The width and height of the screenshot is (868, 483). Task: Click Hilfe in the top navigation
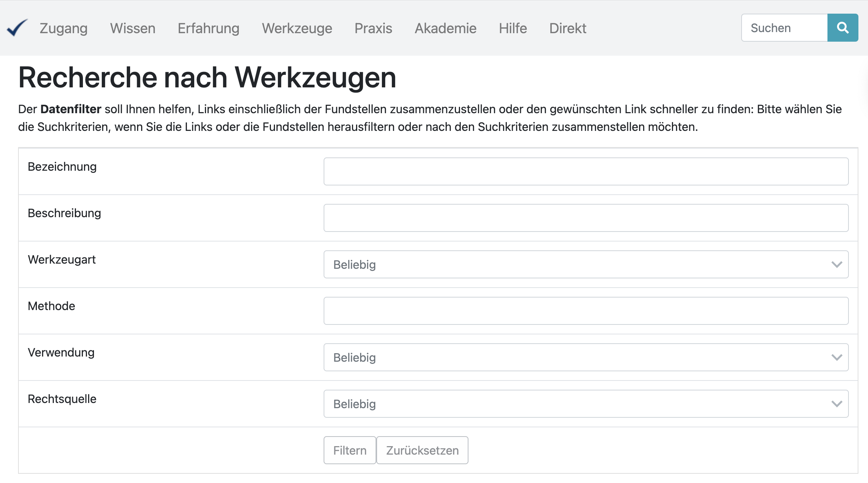click(513, 28)
